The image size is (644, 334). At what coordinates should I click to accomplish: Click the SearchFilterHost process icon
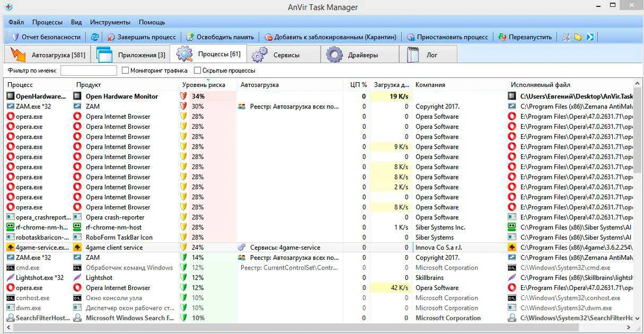10,318
